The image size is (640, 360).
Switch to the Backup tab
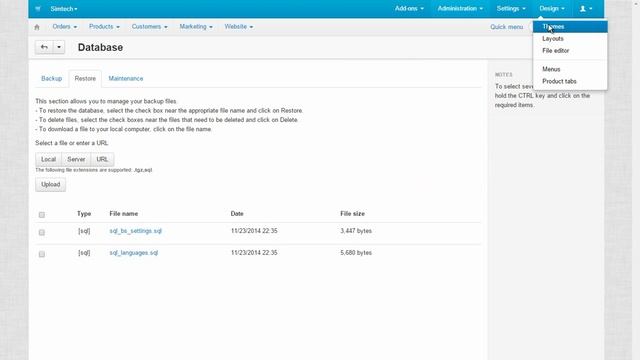tap(51, 78)
